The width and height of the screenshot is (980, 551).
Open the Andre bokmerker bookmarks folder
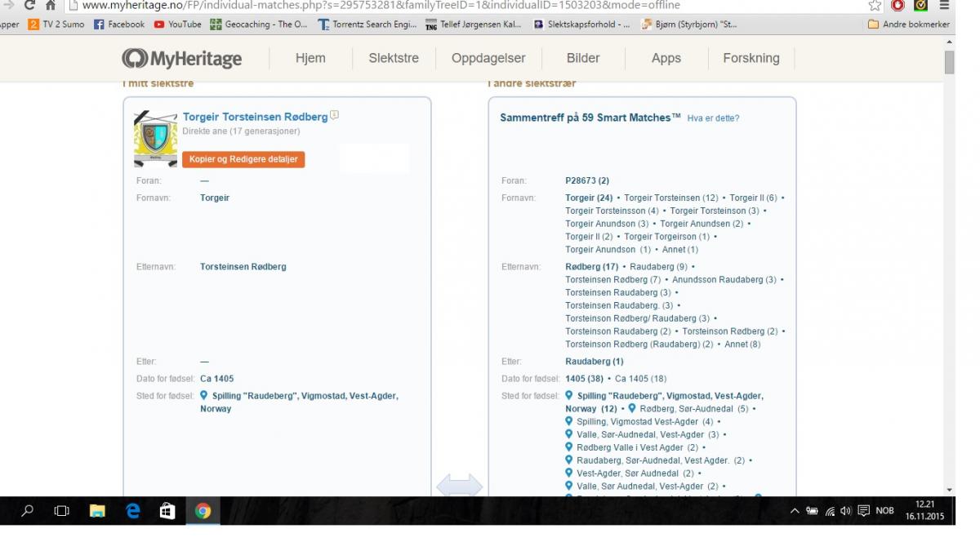click(x=908, y=24)
